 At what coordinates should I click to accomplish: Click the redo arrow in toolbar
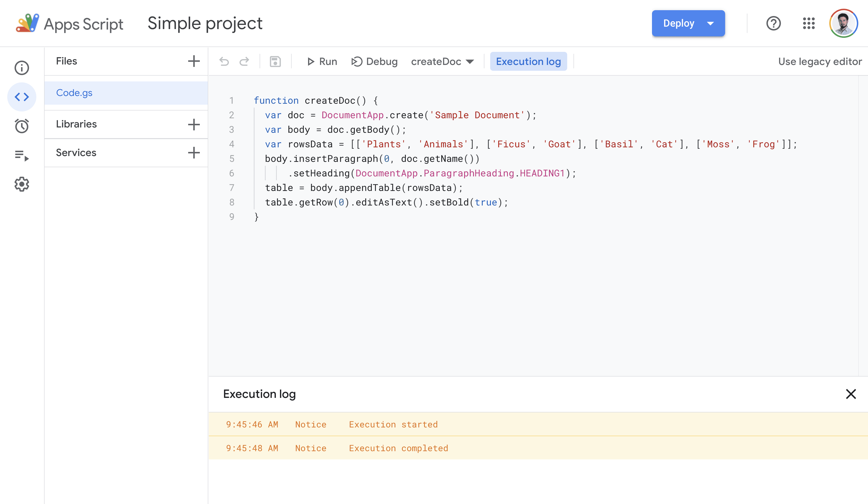coord(244,62)
